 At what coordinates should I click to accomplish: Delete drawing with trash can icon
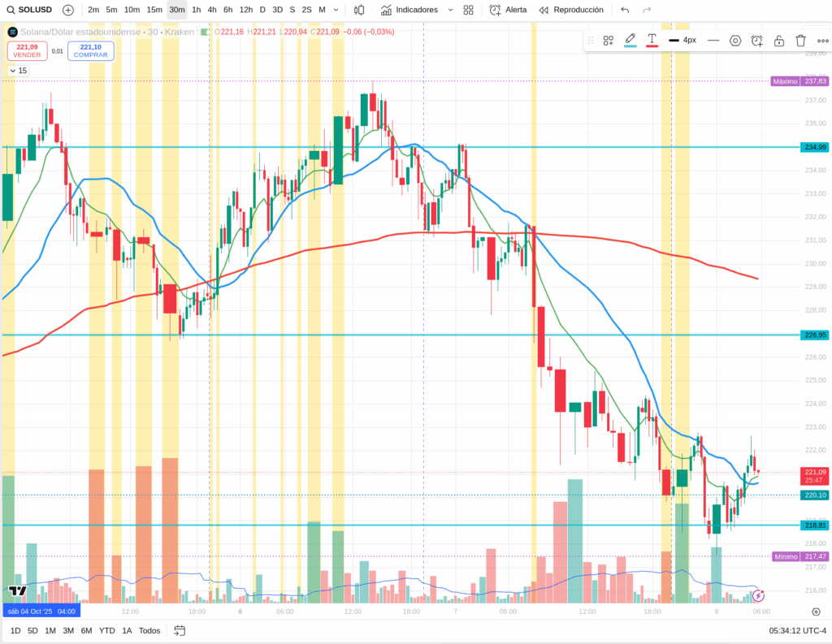800,40
